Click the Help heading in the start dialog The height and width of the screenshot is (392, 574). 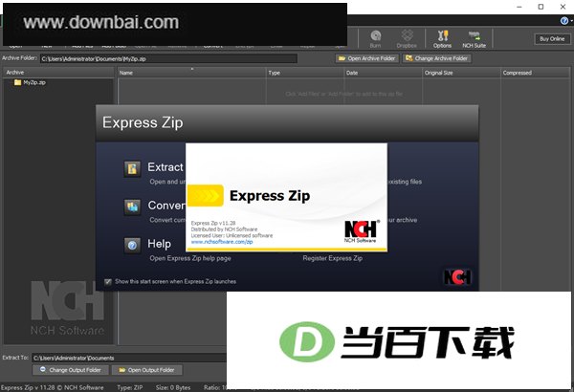[x=159, y=244]
